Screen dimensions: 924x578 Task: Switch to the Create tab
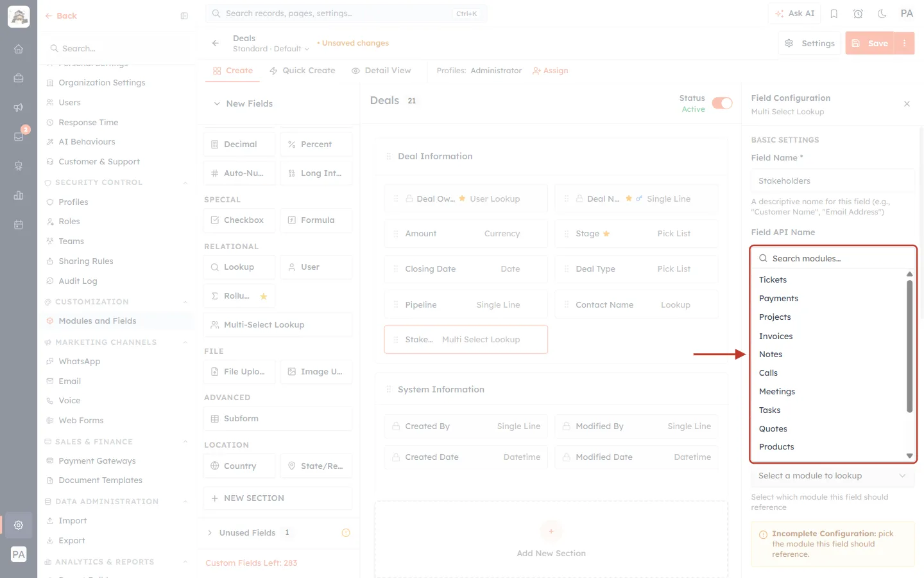pos(233,71)
